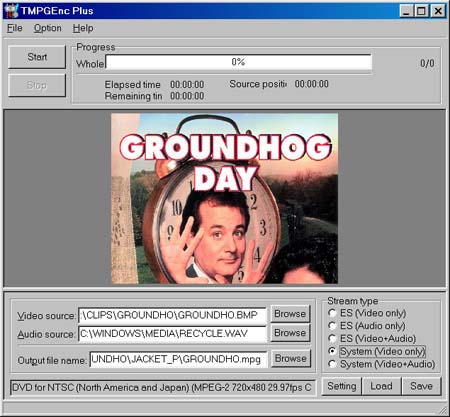
Task: Click the Remaining time value 00:00:00
Action: coord(187,96)
